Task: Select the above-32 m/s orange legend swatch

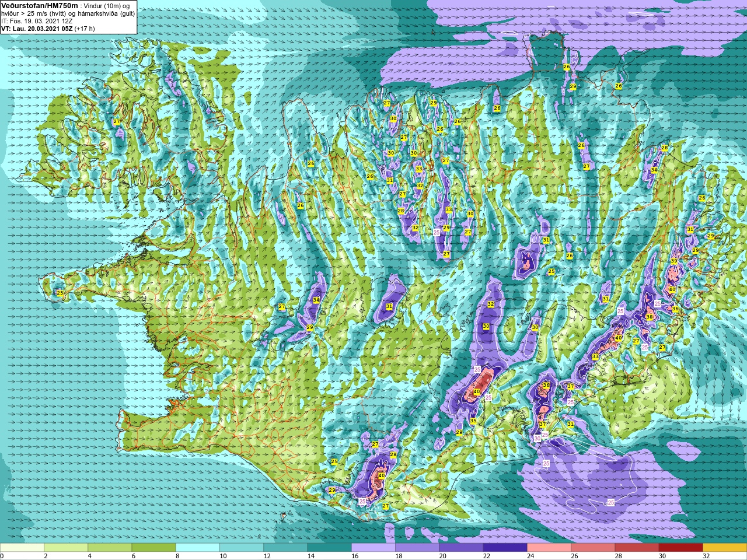Action: click(725, 548)
